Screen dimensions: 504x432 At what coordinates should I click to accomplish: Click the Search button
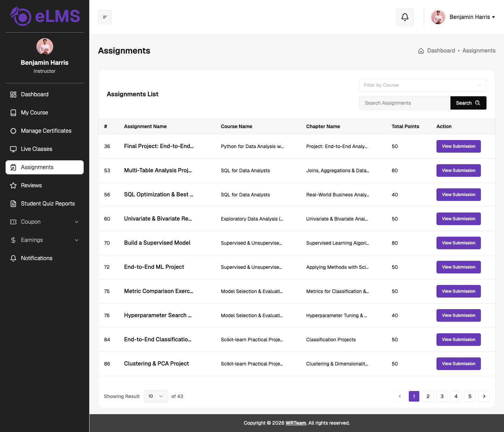[x=468, y=103]
